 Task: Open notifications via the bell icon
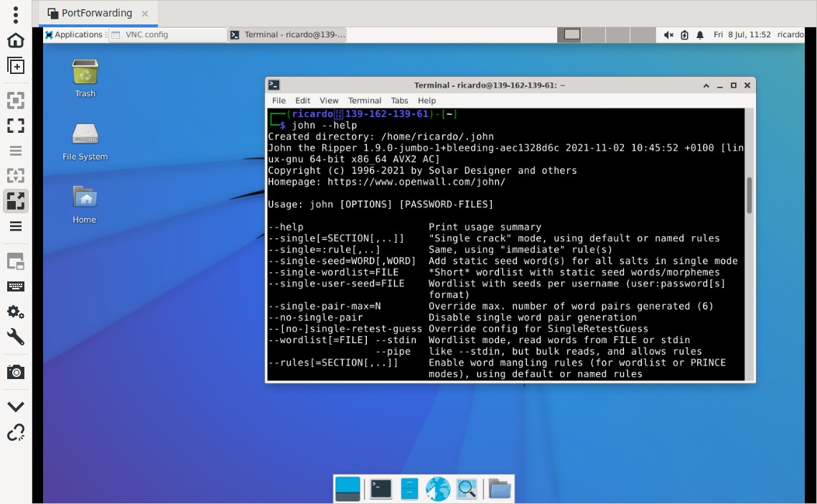pos(700,35)
